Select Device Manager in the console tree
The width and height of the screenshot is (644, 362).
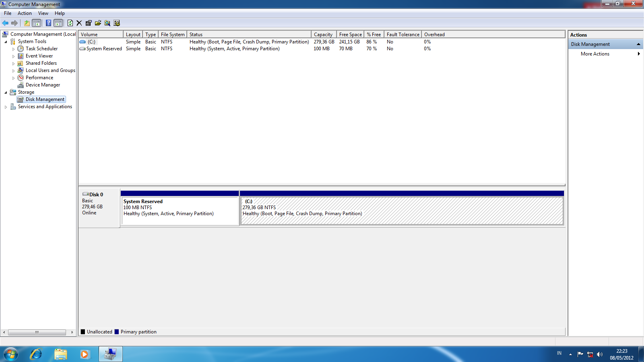(43, 85)
